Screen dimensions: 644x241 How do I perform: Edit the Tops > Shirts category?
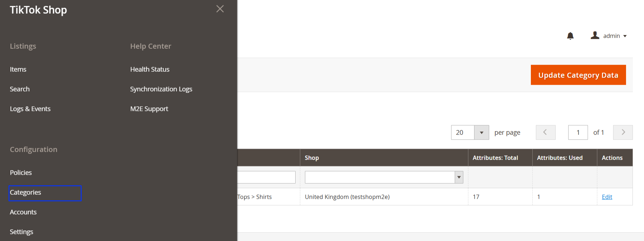607,197
